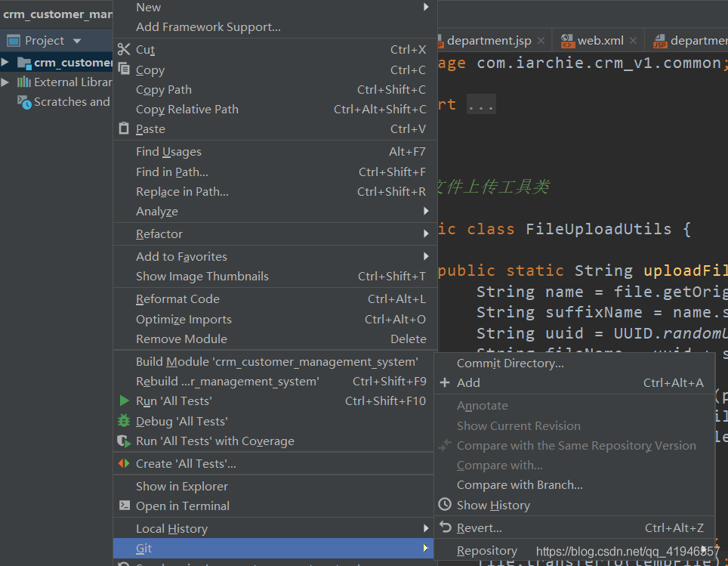Click the Scratches and Consoles icon

point(24,102)
